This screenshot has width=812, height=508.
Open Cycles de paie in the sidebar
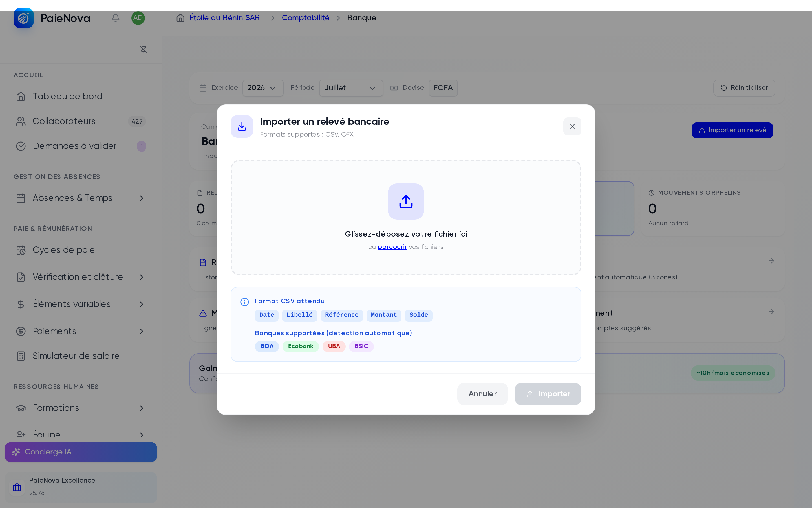click(81, 250)
